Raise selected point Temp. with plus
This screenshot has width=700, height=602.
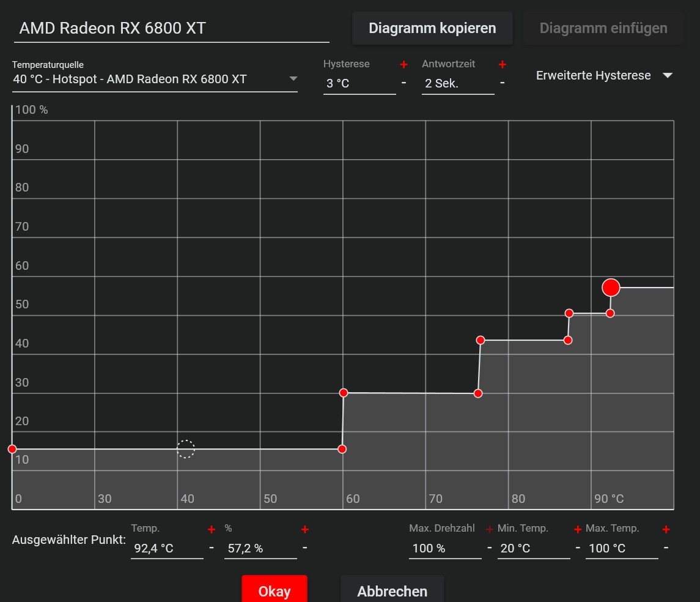[x=212, y=530]
